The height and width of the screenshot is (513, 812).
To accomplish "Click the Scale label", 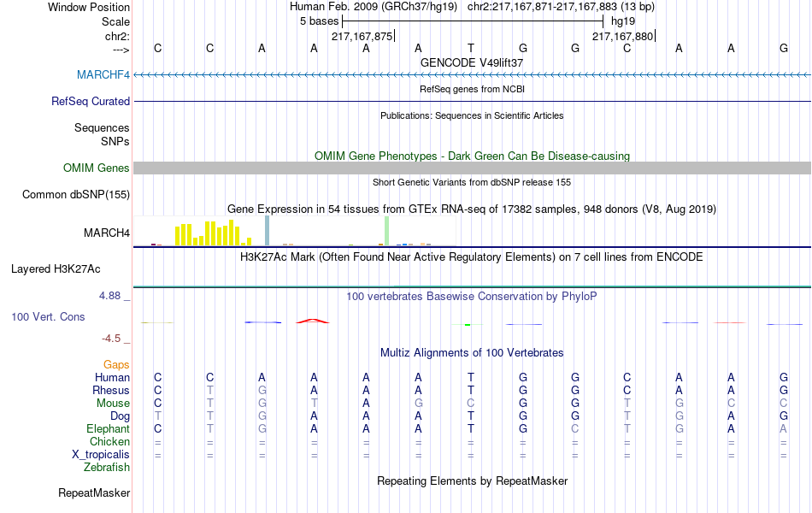I will tap(115, 21).
